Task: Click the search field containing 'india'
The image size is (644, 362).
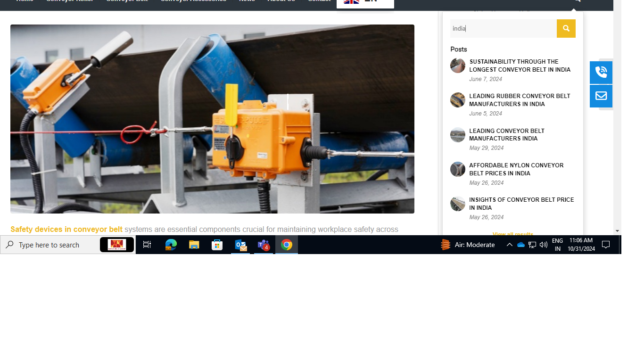Action: tap(504, 28)
